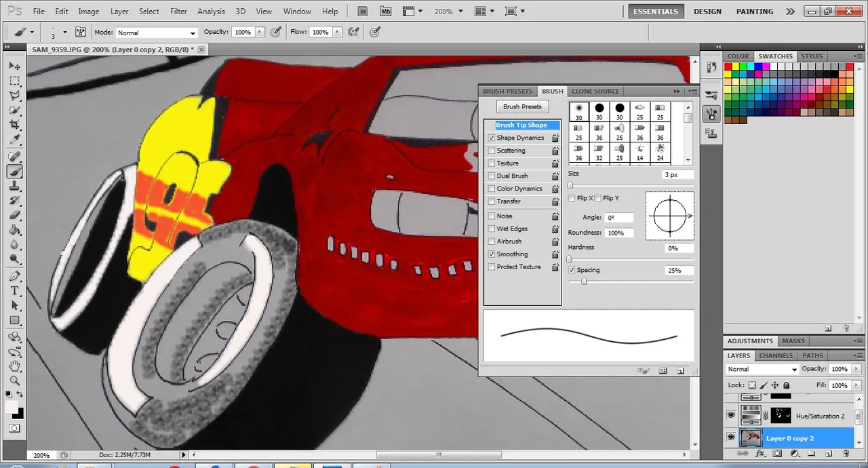The width and height of the screenshot is (868, 468).
Task: Hide the Hue/Saturation 2 layer
Action: click(x=731, y=415)
